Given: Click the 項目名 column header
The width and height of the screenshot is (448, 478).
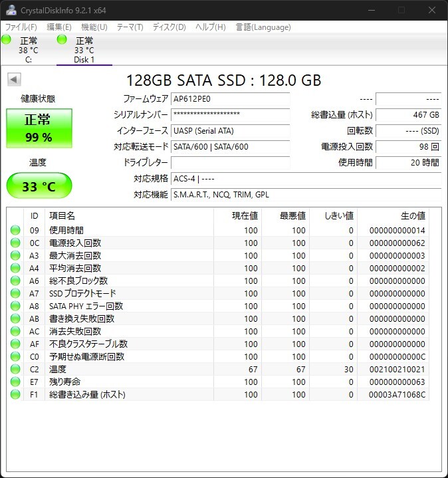Looking at the screenshot, I should (x=129, y=216).
